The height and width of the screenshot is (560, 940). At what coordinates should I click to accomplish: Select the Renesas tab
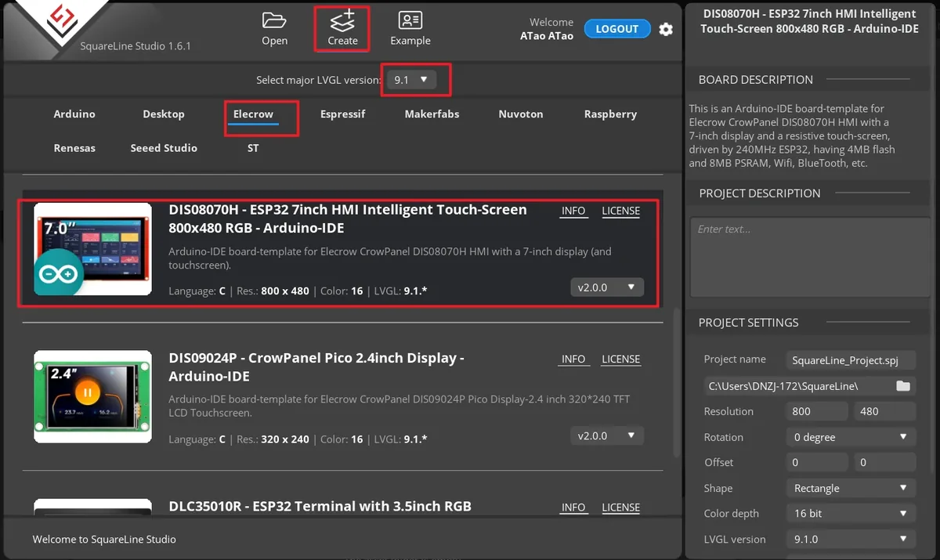point(74,148)
